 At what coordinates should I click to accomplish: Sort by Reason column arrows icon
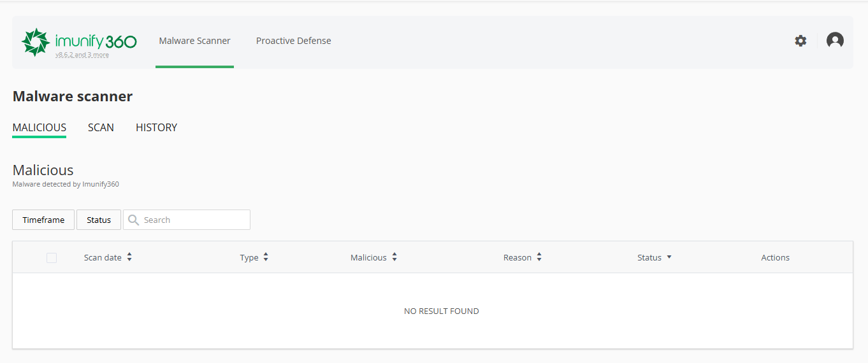(x=539, y=257)
